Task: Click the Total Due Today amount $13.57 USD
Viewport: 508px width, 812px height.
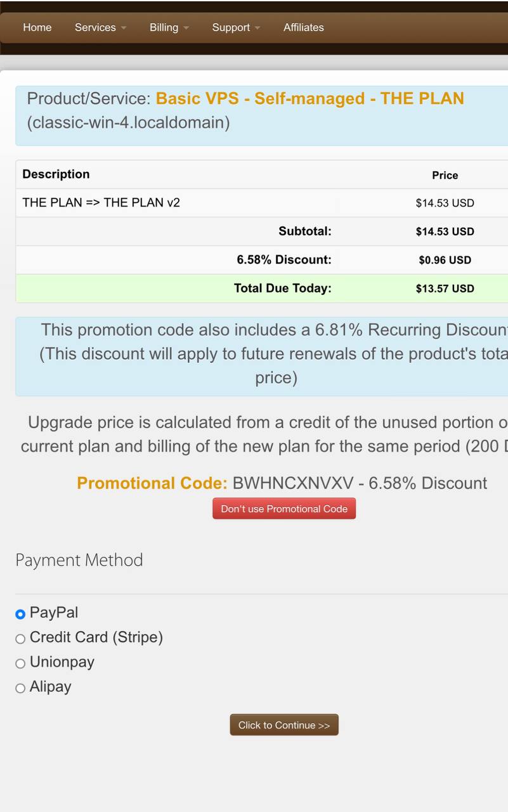Action: [x=445, y=289]
